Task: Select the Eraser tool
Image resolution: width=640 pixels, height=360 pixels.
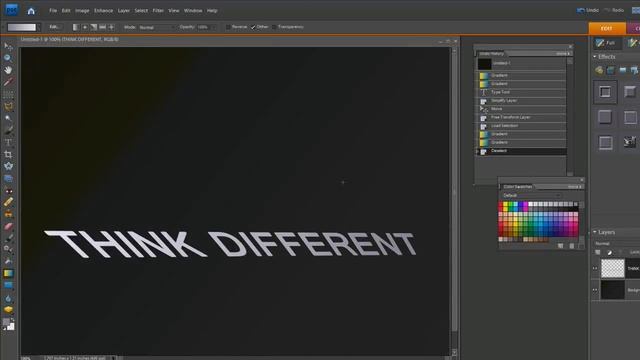Action: click(x=8, y=227)
